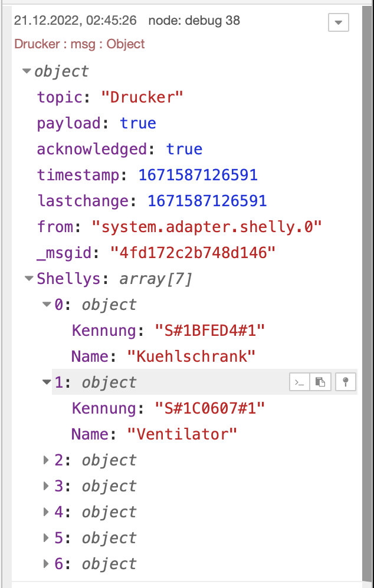Select the Kennung value "S#1C0607#1"
This screenshot has height=588, width=374.
[209, 408]
